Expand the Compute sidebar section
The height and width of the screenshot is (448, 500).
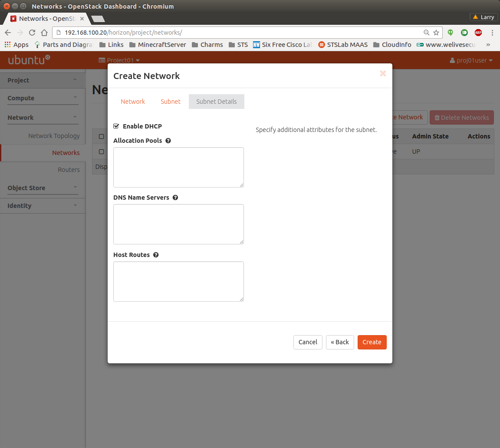point(43,98)
